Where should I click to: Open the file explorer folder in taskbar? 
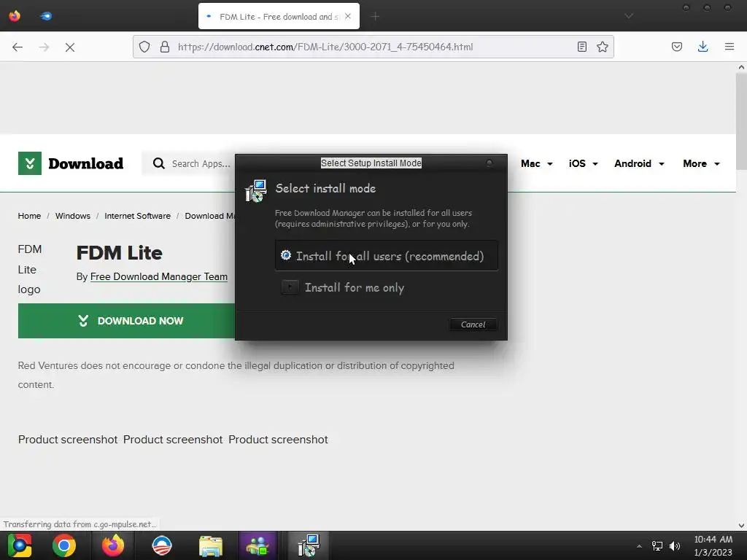pyautogui.click(x=211, y=545)
